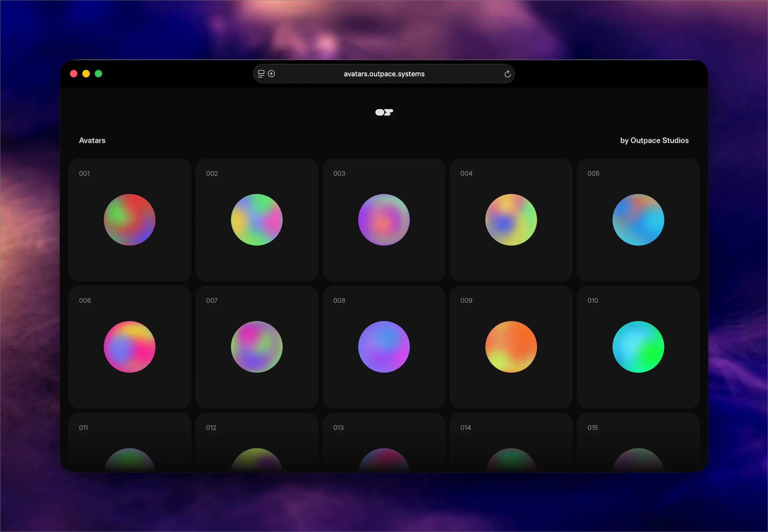Click the circled plus icon in address bar

[x=272, y=74]
